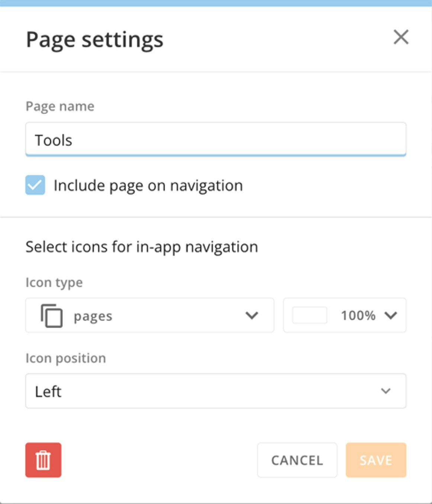
Task: Open the Icon position dropdown showing Left
Action: pos(216,391)
